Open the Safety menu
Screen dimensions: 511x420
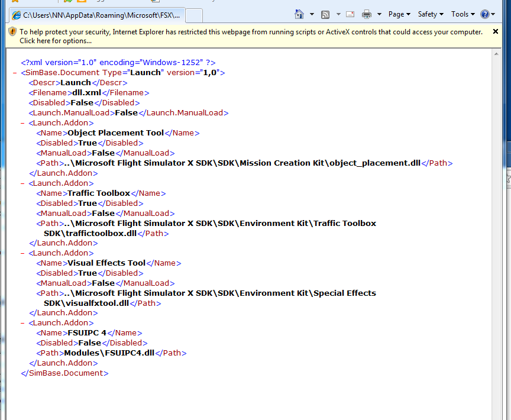click(431, 14)
